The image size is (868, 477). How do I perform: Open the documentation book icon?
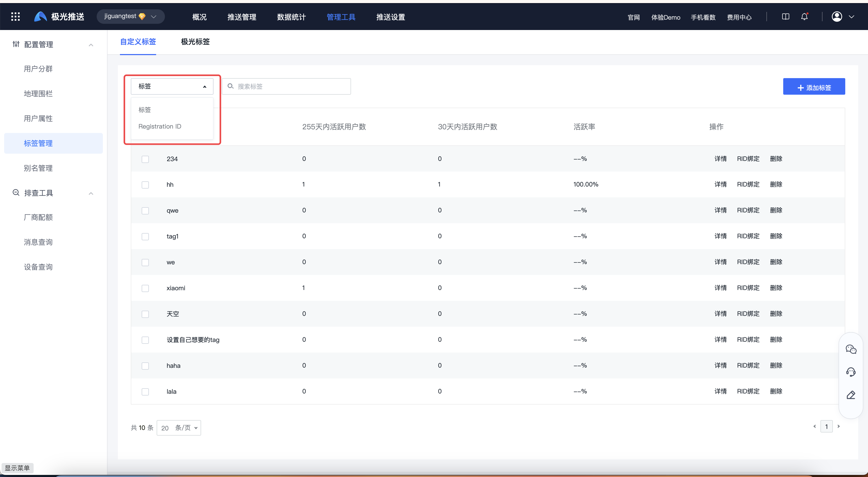coord(786,17)
